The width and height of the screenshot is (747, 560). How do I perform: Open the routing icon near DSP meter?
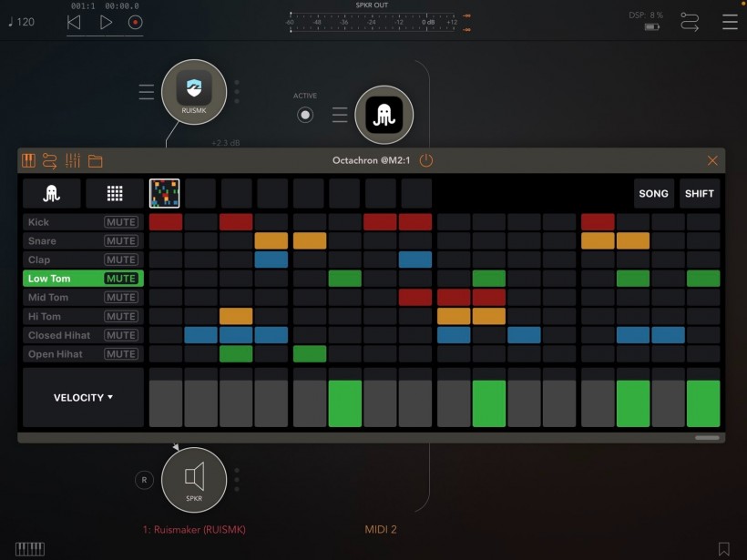(690, 23)
